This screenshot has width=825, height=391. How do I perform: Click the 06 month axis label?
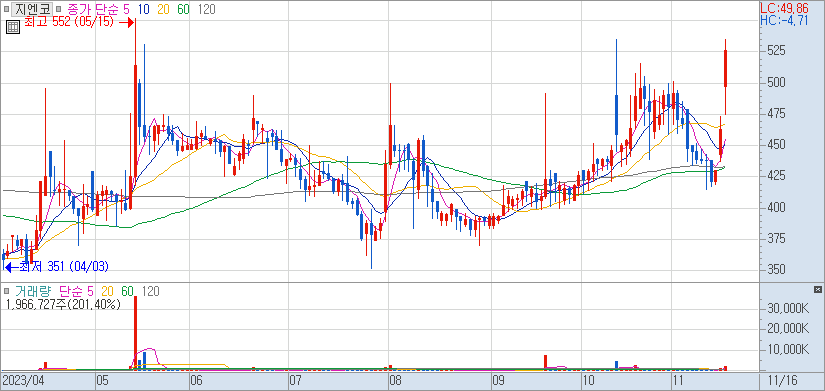(196, 380)
